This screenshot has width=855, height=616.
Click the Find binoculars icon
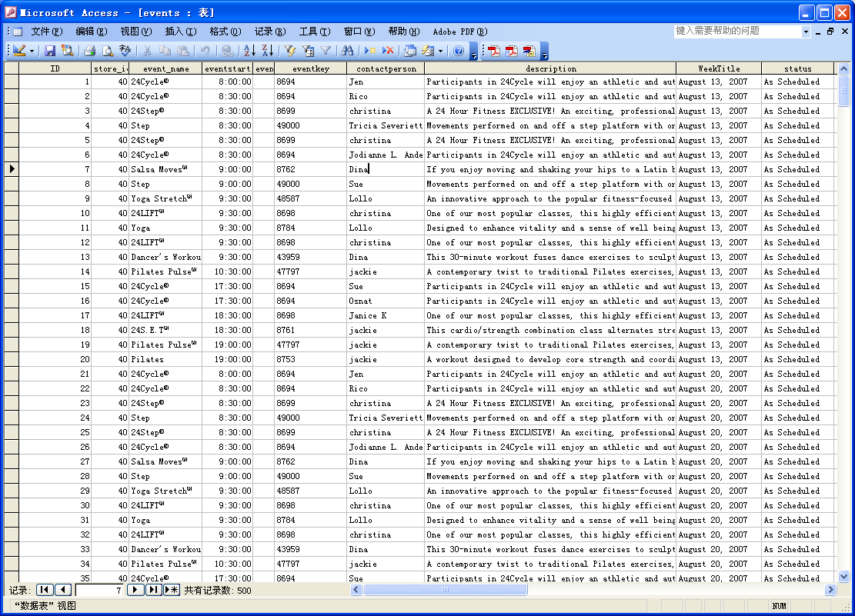click(x=347, y=51)
